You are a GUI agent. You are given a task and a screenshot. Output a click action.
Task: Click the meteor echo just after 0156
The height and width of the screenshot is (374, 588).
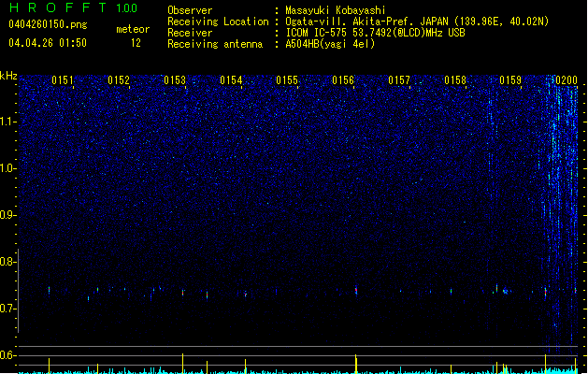(356, 291)
